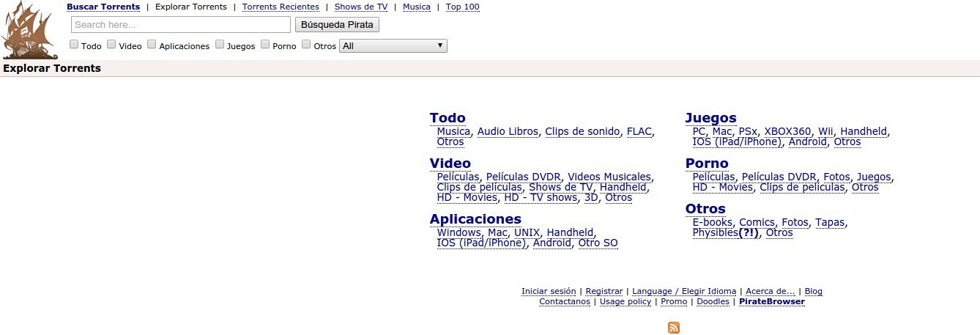Click the Registrar footer link

604,292
